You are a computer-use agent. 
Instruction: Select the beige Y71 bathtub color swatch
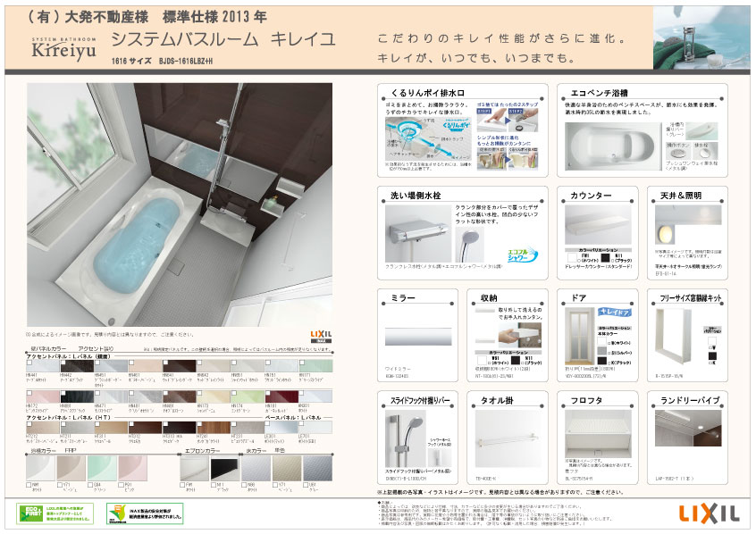click(x=71, y=468)
